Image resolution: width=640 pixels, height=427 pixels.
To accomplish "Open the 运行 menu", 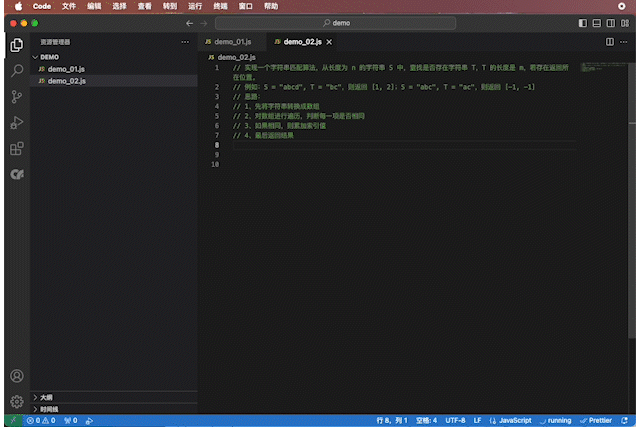I will click(x=195, y=6).
